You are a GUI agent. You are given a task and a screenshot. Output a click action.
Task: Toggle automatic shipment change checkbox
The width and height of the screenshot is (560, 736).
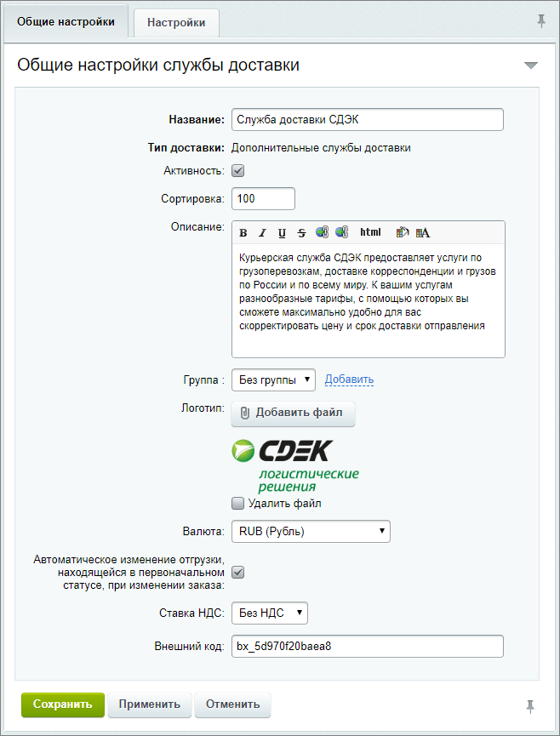[x=238, y=573]
